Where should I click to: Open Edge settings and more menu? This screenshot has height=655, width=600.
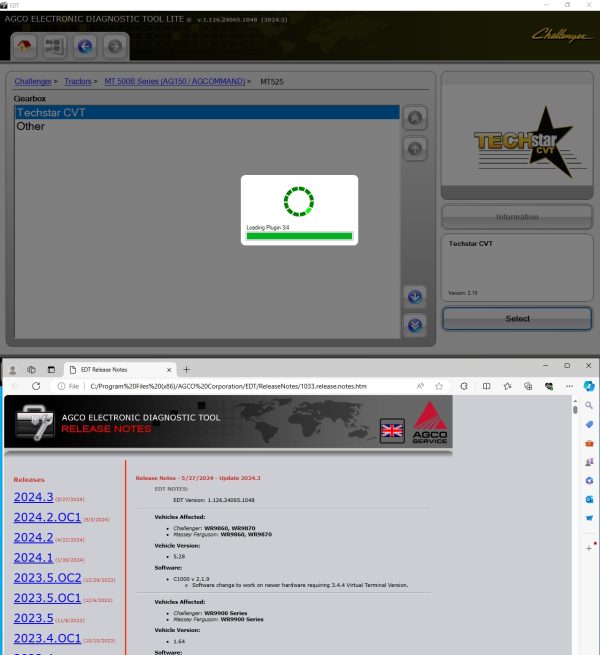[569, 386]
